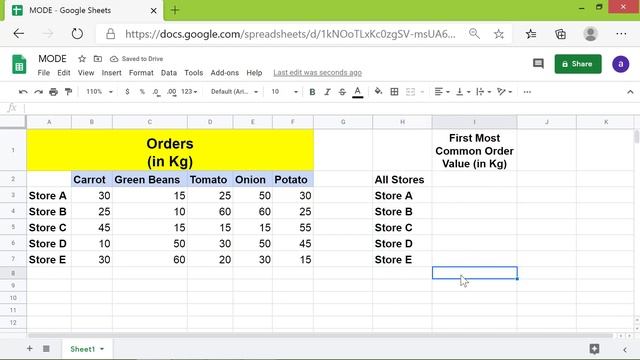Increase decimal places icon

[x=172, y=92]
